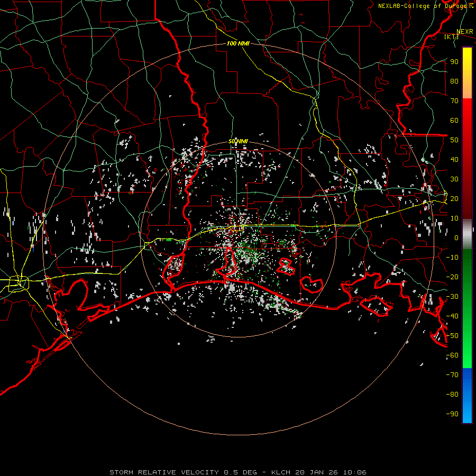This screenshot has width=476, height=476.
Task: Click the -80 tick label on velocity scale
Action: (452, 395)
